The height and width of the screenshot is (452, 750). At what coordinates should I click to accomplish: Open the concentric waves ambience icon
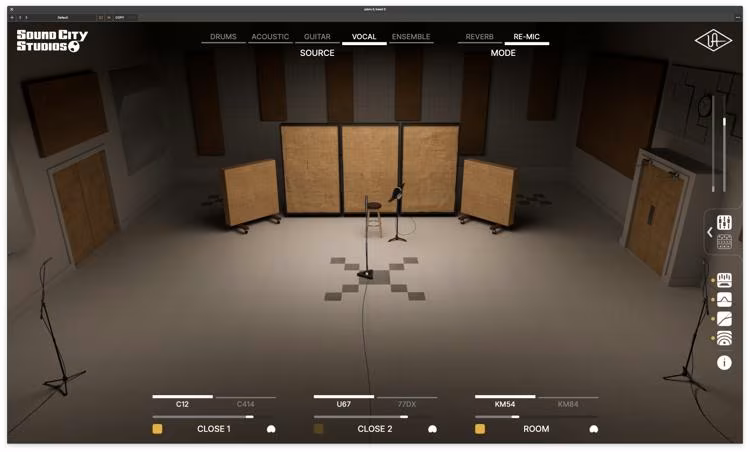pos(724,338)
